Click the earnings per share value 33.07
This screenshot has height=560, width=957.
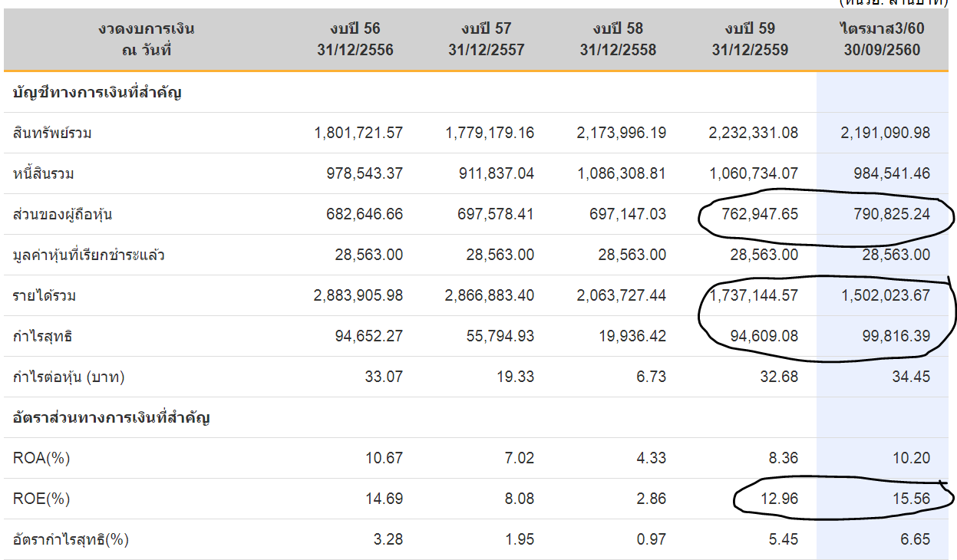pos(385,377)
